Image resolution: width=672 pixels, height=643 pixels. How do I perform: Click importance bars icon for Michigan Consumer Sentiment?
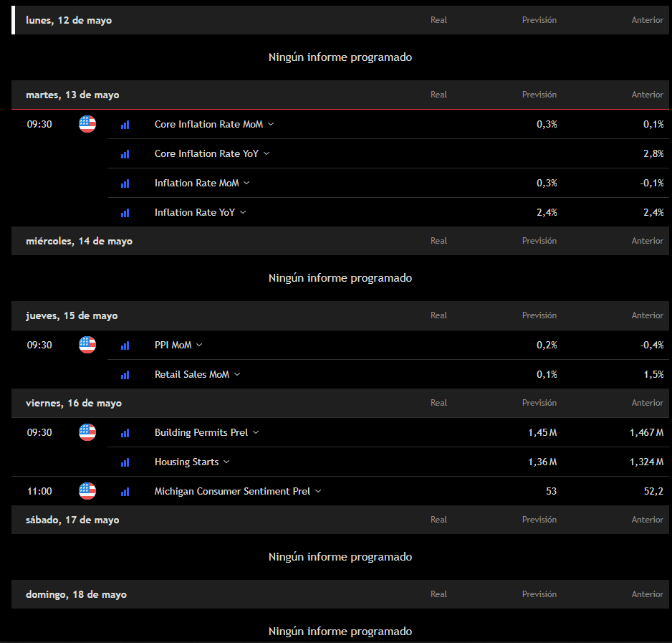125,491
